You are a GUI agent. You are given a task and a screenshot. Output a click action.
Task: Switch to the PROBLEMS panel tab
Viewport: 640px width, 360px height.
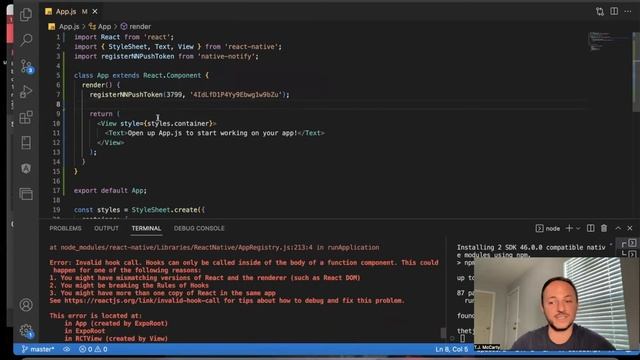pos(65,228)
